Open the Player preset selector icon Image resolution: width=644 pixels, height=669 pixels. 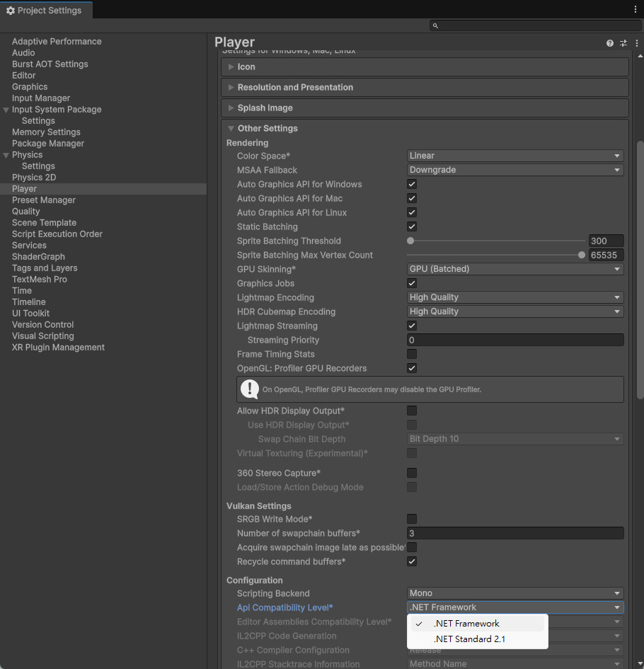(623, 43)
